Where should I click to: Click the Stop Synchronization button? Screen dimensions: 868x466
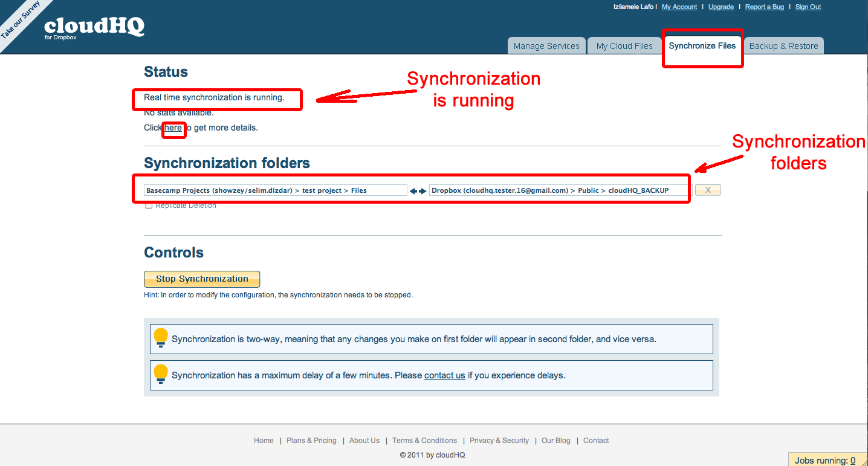(x=202, y=279)
